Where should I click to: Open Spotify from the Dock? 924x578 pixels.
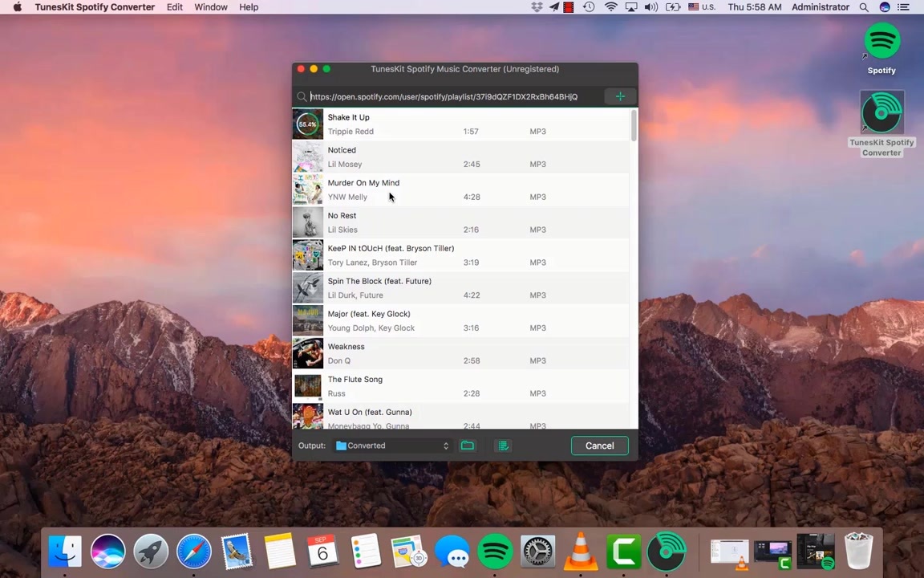tap(495, 552)
